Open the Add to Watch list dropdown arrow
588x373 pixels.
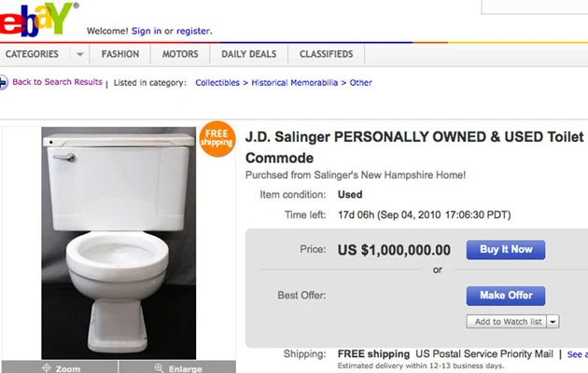pos(553,322)
